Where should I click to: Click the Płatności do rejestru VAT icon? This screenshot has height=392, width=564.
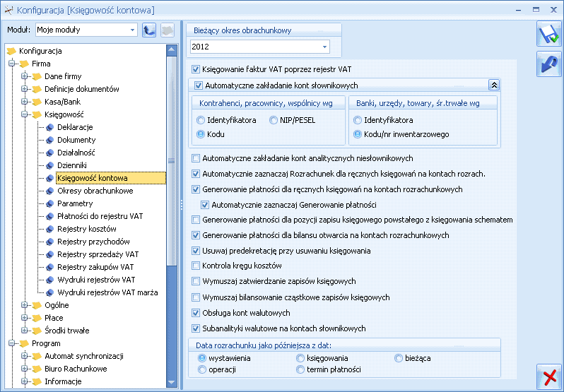point(50,216)
